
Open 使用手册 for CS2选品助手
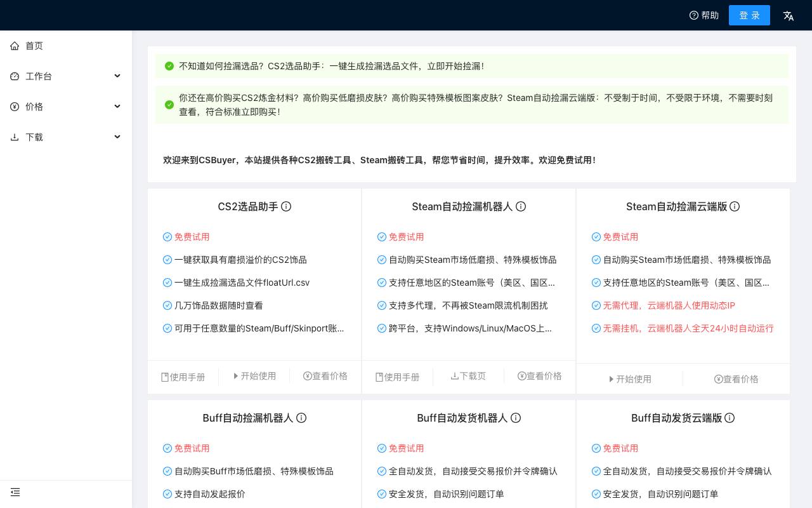(183, 377)
